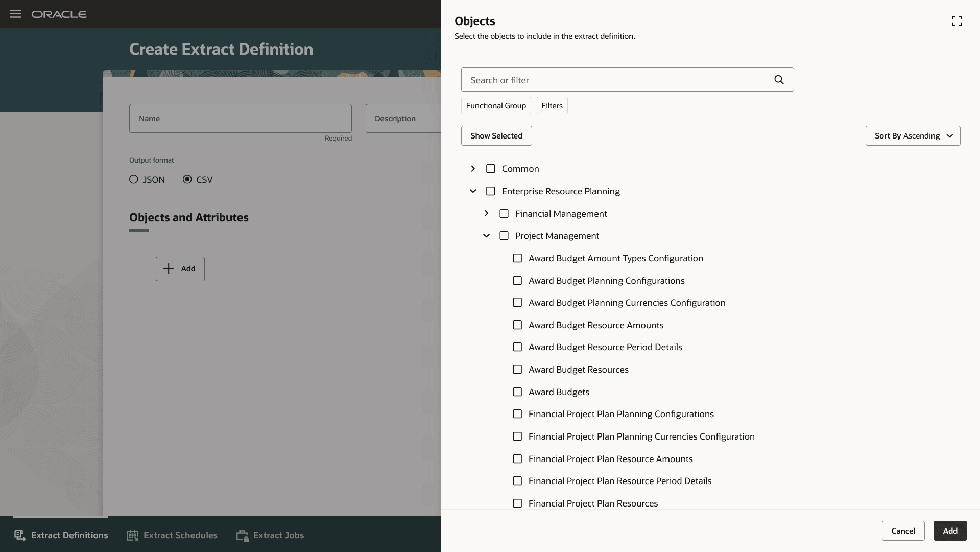980x552 pixels.
Task: Click the Award Budget Resource Amounts label
Action: click(596, 325)
